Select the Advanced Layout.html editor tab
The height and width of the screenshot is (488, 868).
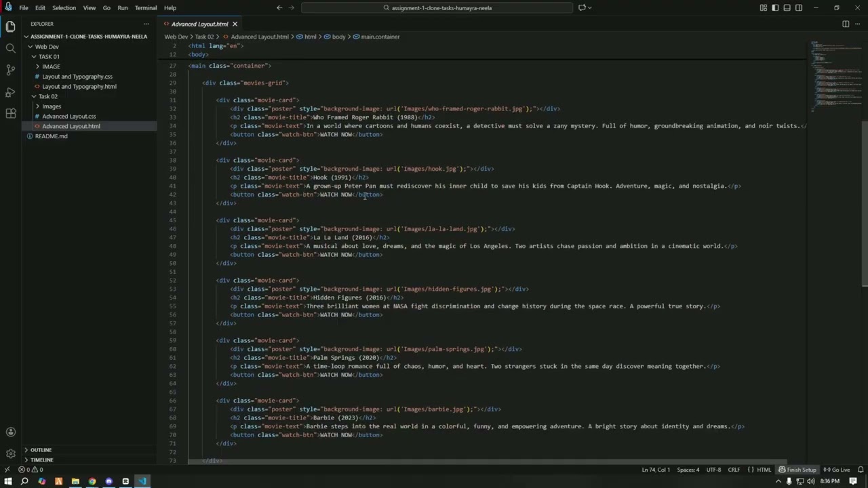click(199, 24)
